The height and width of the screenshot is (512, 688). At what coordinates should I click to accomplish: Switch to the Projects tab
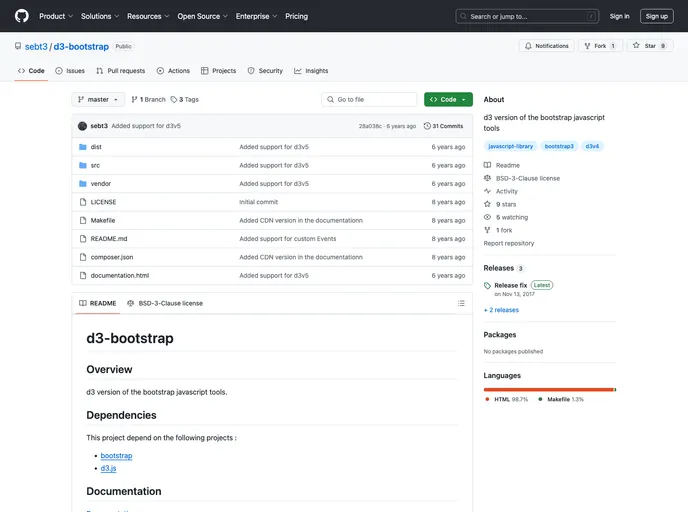pyautogui.click(x=218, y=71)
